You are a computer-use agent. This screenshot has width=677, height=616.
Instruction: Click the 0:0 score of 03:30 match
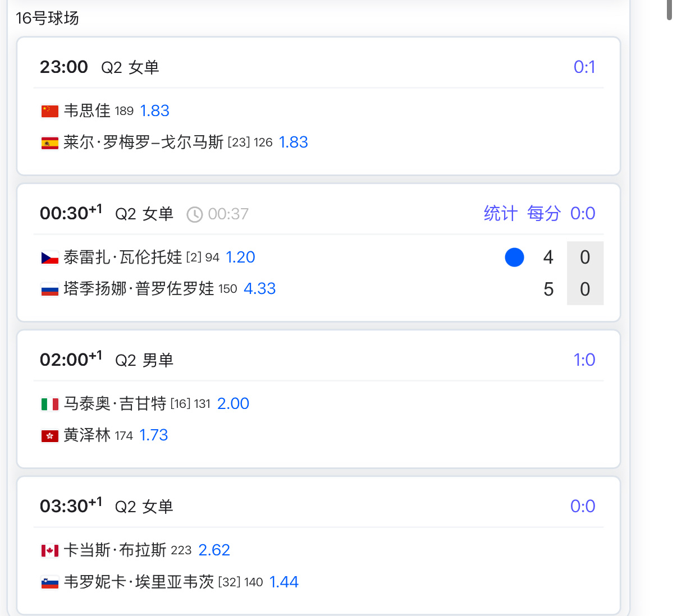click(x=583, y=506)
